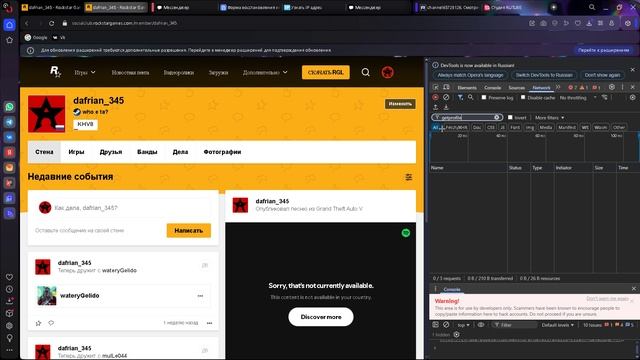
Task: Click the Изменить profile edit button
Action: 400,104
